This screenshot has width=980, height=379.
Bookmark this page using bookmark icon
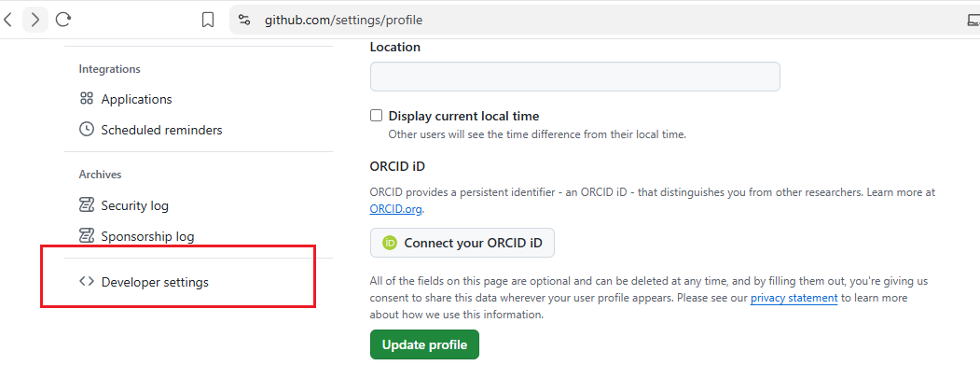[208, 20]
